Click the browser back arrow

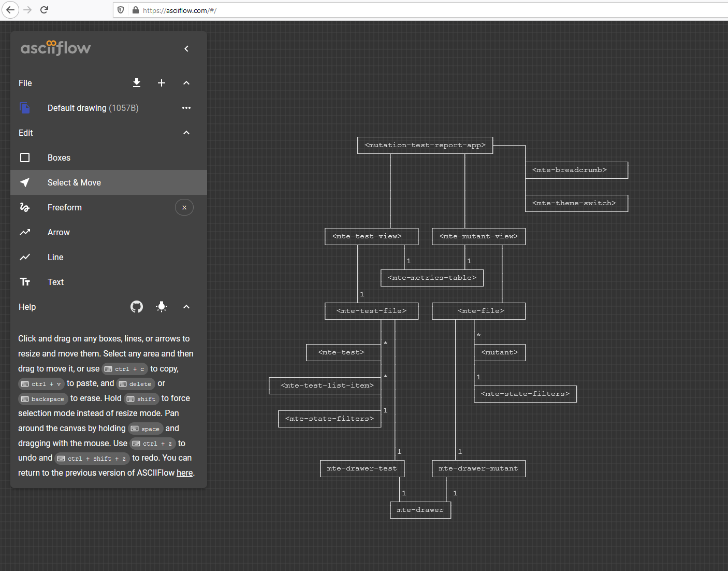pos(10,10)
